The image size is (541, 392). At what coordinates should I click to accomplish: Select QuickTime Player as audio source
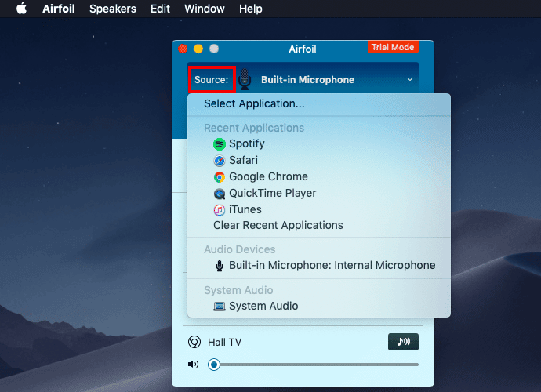tap(319, 193)
